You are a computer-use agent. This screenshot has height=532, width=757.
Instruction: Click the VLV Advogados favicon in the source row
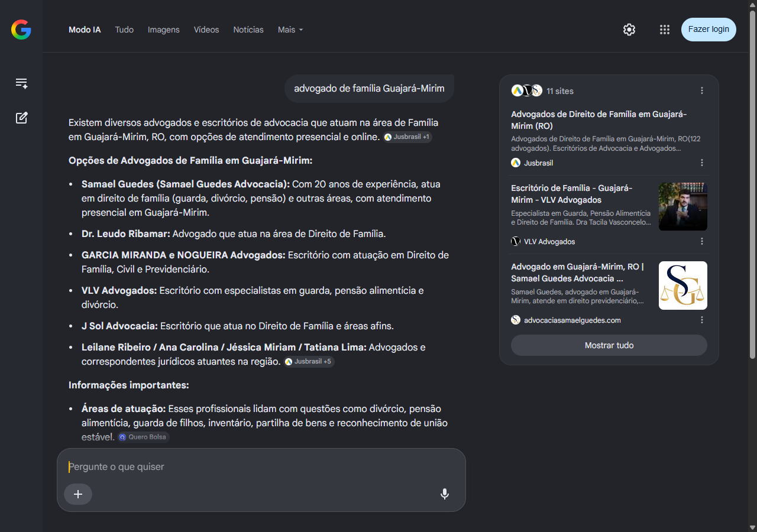(x=516, y=241)
